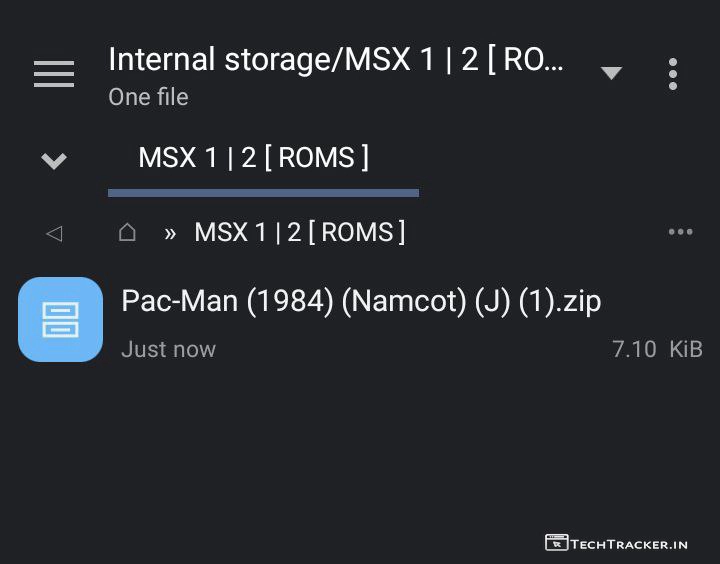
Task: Open the horizontal three-dot breadcrumb options
Action: [x=680, y=232]
